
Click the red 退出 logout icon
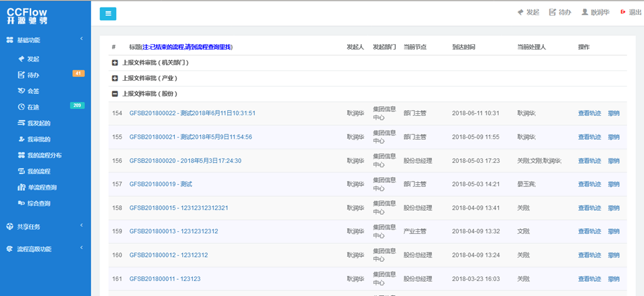click(x=622, y=12)
